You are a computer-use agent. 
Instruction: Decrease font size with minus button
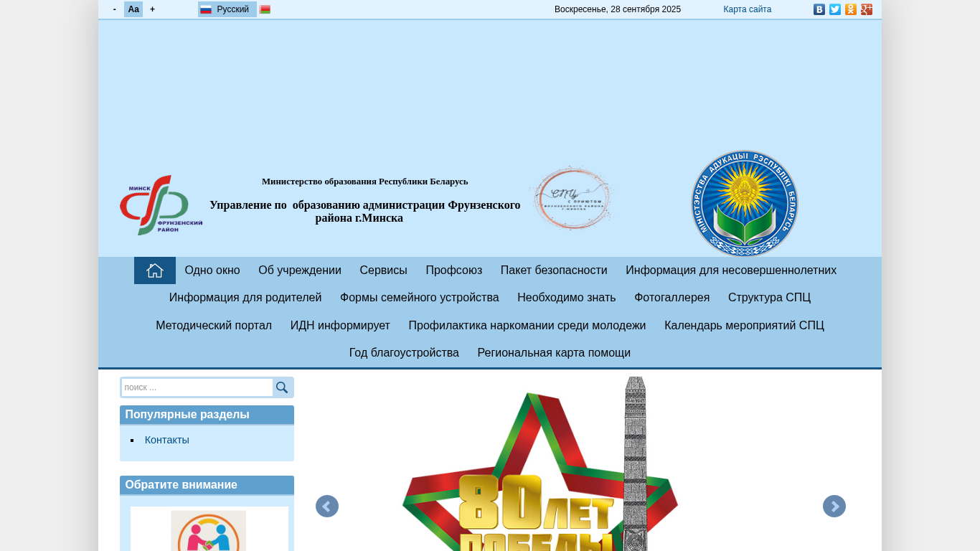click(115, 9)
